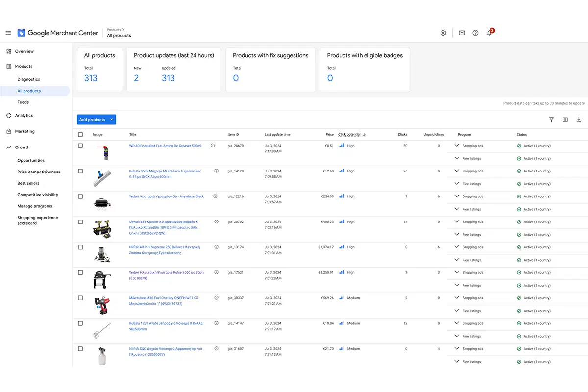This screenshot has width=588, height=392.
Task: Click info icon for Weber Go-Anywhere row
Action: coord(215,196)
